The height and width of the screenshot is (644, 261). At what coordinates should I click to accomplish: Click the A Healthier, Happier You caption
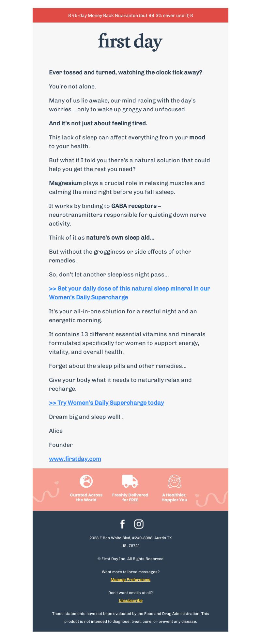(x=174, y=497)
